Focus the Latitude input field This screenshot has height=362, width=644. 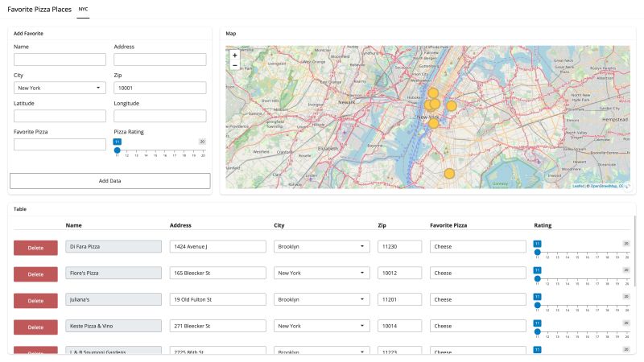(x=60, y=116)
